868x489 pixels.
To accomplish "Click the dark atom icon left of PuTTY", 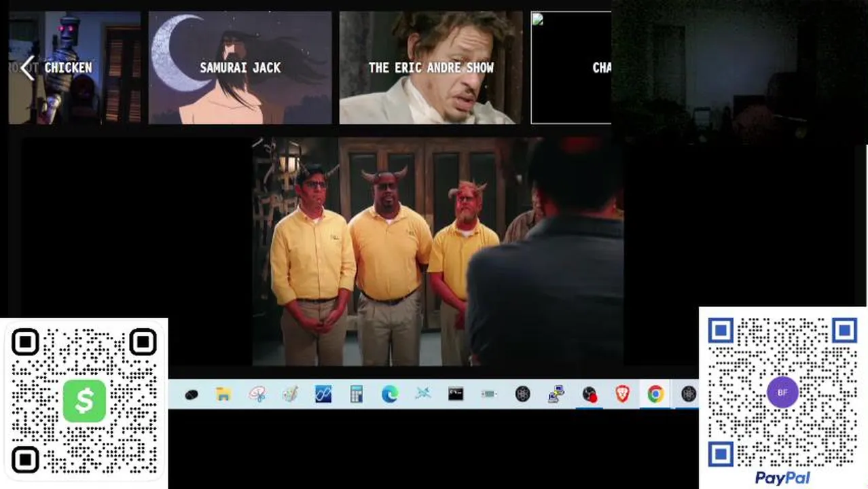I will click(522, 394).
